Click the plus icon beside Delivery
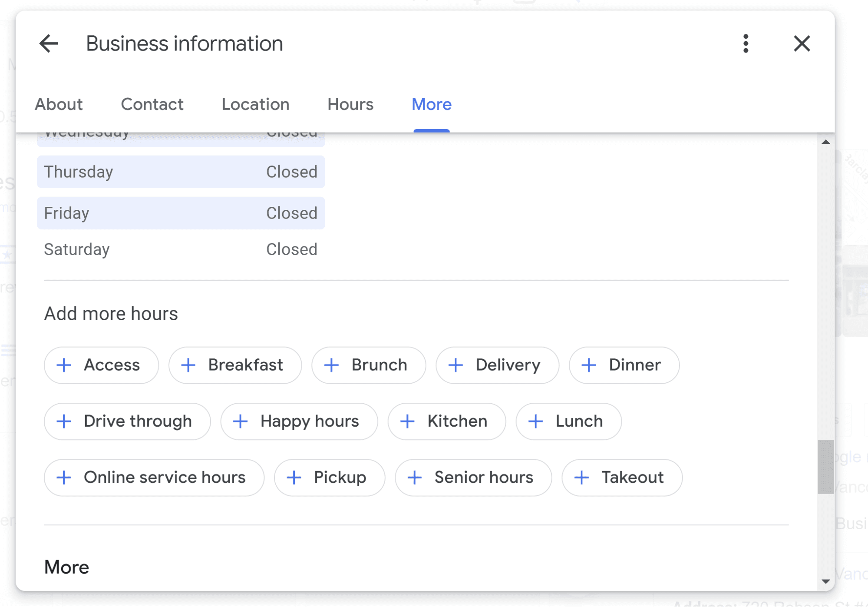This screenshot has width=868, height=607. [456, 365]
